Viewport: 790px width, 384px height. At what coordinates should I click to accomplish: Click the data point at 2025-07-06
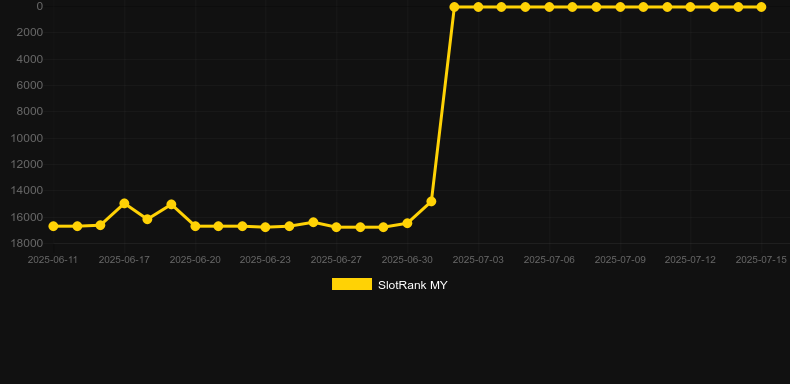pos(549,7)
